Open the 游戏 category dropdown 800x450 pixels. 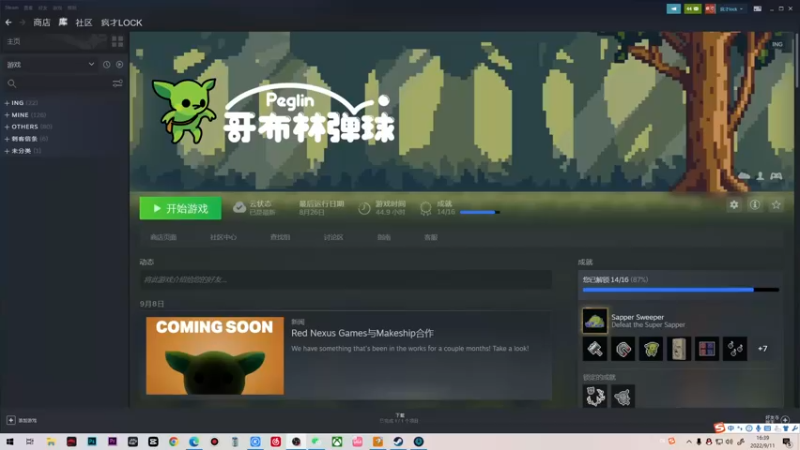coord(50,65)
